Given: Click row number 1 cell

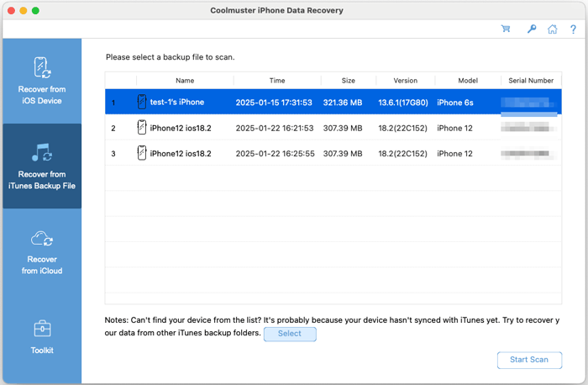Looking at the screenshot, I should coord(113,103).
